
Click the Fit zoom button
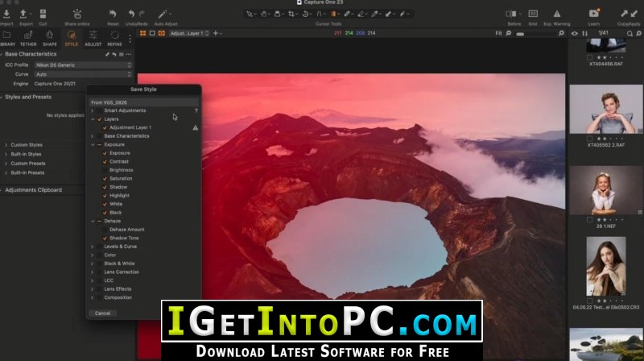(x=498, y=33)
